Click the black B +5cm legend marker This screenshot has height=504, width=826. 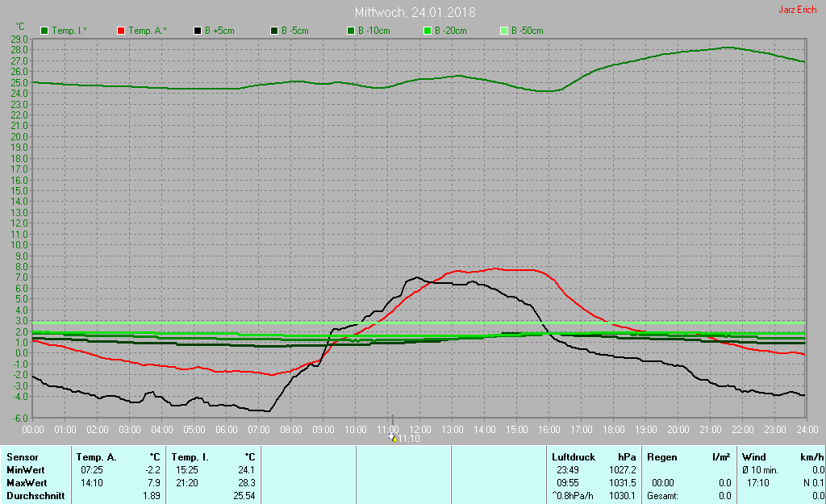(198, 31)
